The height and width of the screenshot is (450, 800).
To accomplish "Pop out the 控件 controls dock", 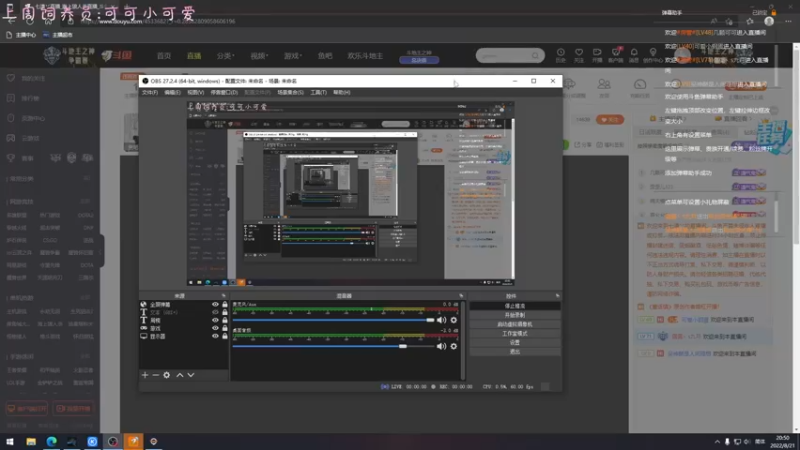I will click(x=557, y=296).
